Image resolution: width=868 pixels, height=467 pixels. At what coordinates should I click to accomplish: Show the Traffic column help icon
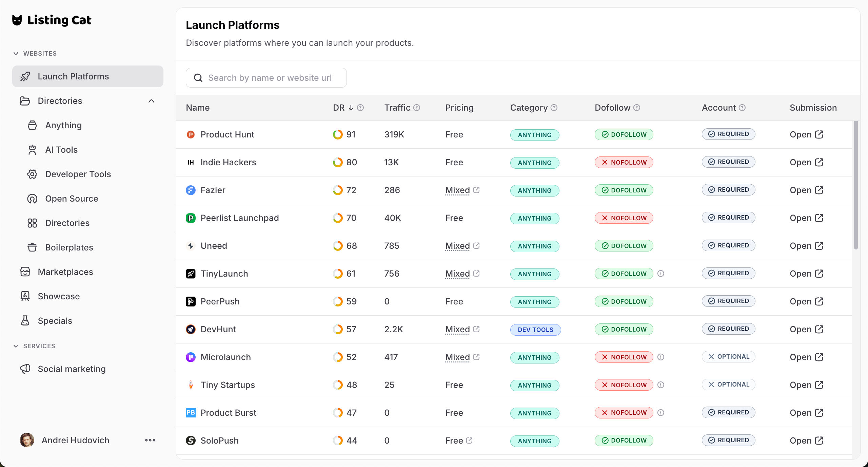(x=417, y=108)
